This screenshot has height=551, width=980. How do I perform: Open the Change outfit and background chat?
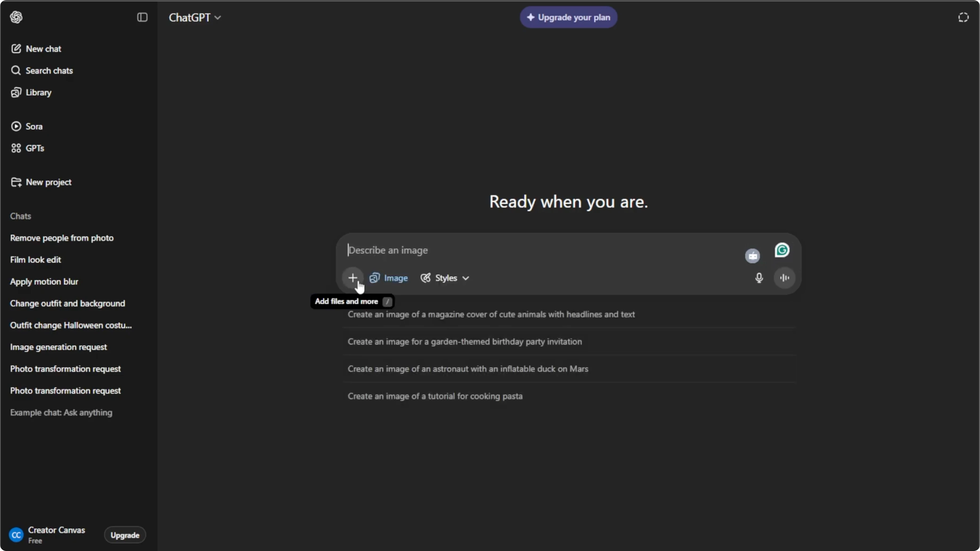click(x=67, y=303)
